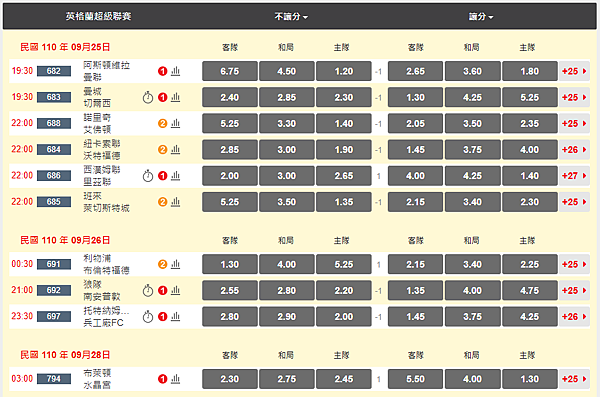Click date header 民國 110 年 09月26日
The height and width of the screenshot is (397, 600).
65,240
